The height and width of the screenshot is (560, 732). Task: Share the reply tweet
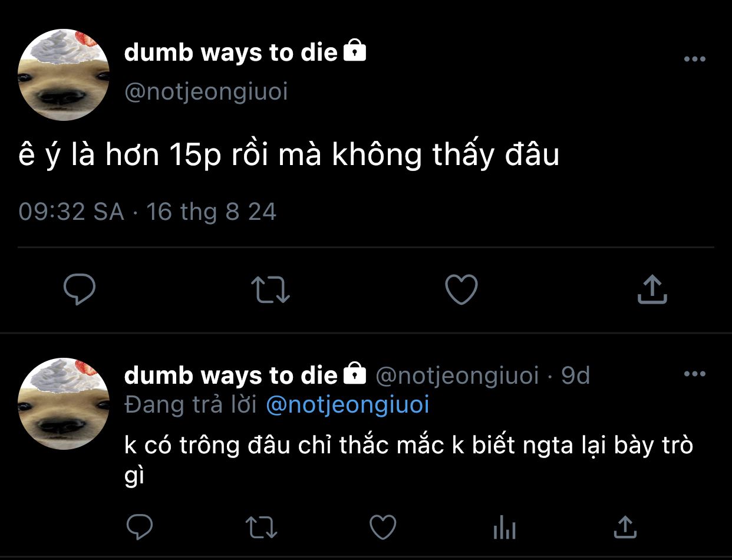coord(625,526)
